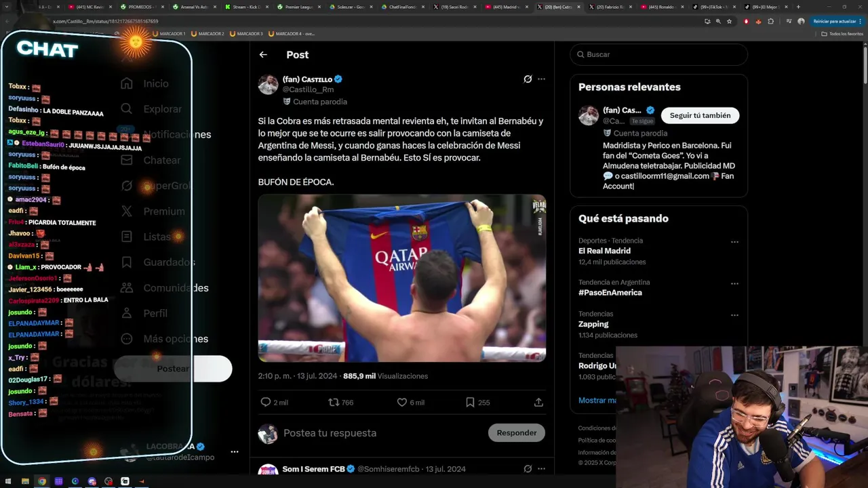Click the Mostrar más link
This screenshot has height=488, width=868.
[597, 401]
